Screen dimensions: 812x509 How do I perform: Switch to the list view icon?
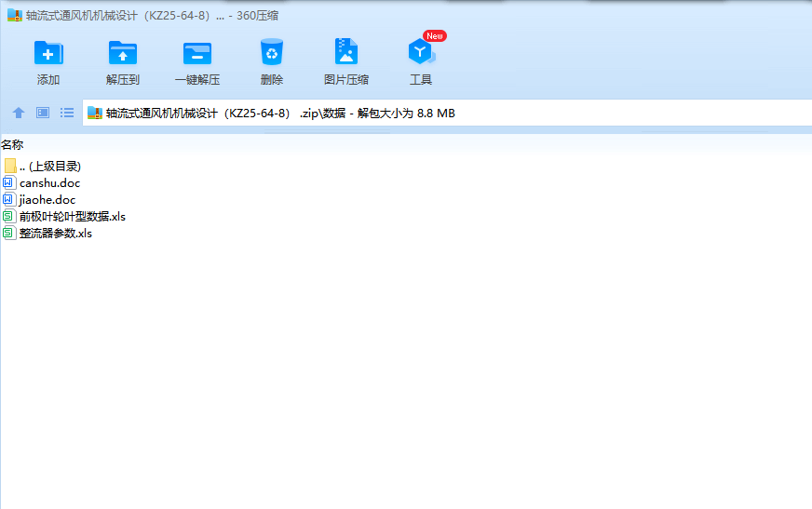(67, 113)
